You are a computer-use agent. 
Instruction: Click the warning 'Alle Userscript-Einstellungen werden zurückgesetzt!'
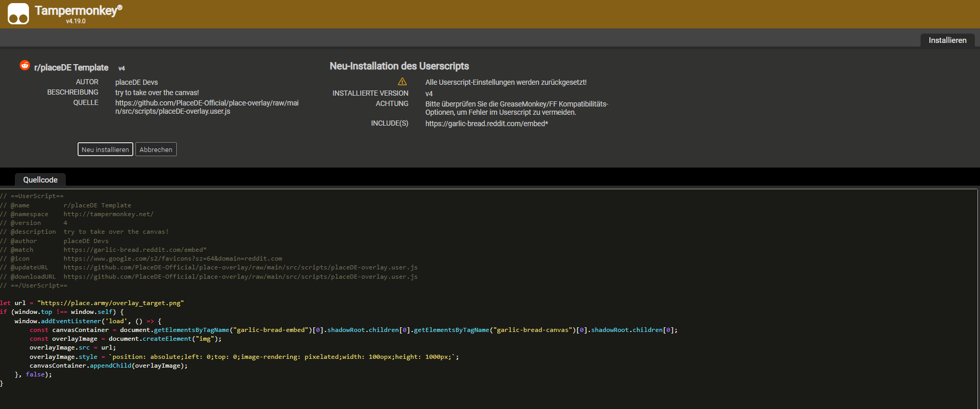[x=506, y=82]
